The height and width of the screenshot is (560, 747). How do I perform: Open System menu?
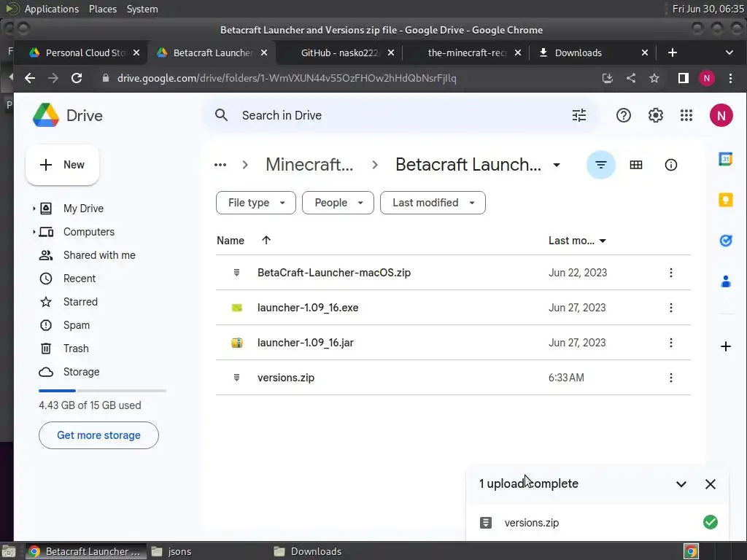(x=142, y=9)
